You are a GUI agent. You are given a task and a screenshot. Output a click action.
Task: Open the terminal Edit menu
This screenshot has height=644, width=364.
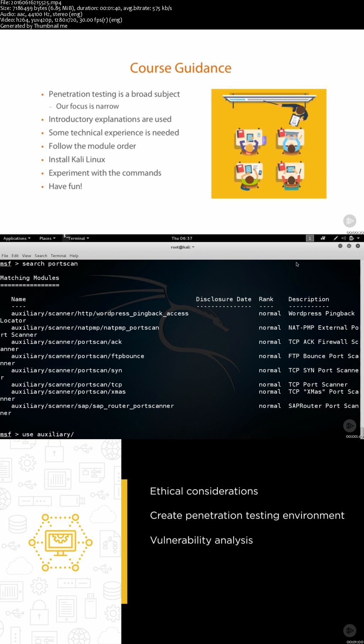point(15,256)
